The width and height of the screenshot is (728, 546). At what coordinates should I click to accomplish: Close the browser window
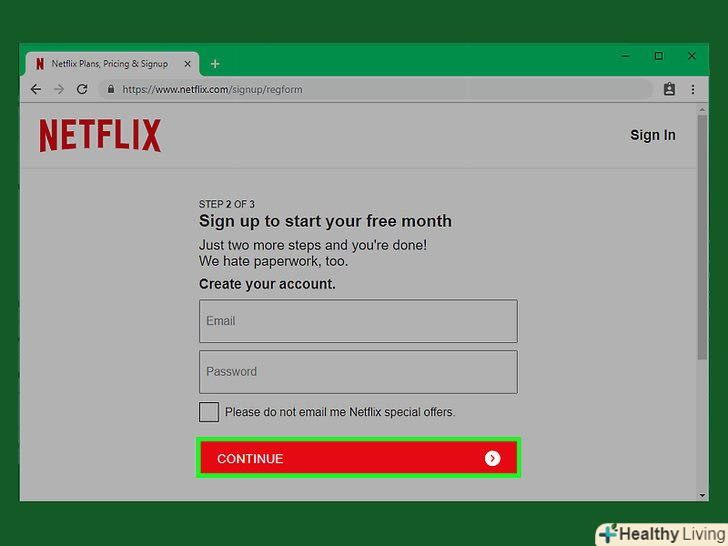[x=692, y=56]
